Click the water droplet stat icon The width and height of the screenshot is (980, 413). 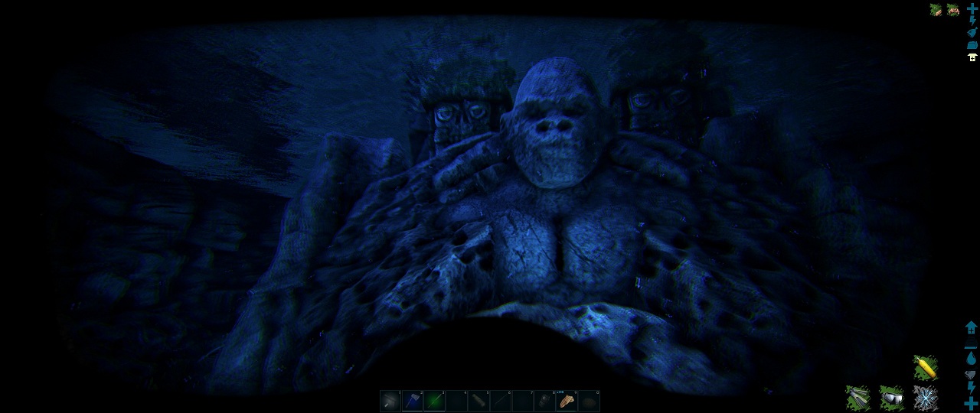pos(972,358)
